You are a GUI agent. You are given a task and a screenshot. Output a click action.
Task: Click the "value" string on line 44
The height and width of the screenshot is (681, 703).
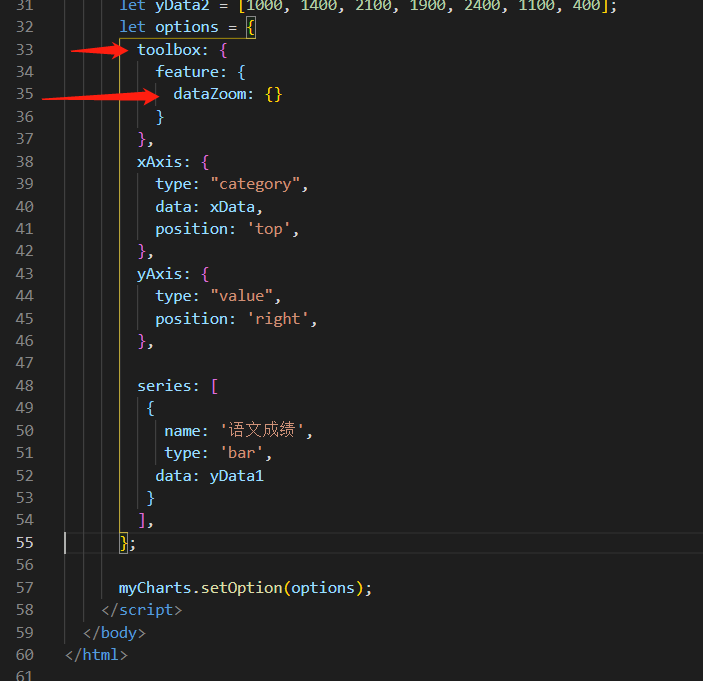pyautogui.click(x=241, y=296)
